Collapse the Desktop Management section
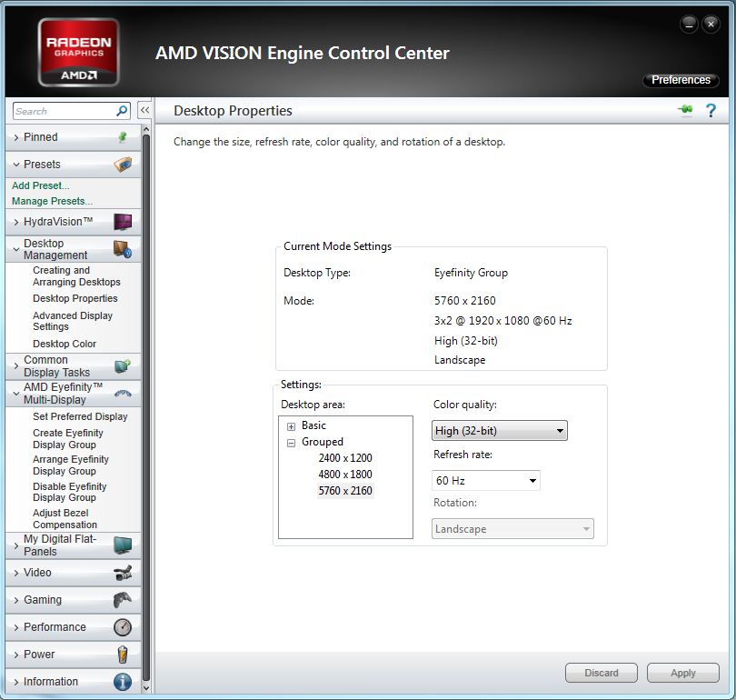Viewport: 736px width, 700px height. [16, 249]
